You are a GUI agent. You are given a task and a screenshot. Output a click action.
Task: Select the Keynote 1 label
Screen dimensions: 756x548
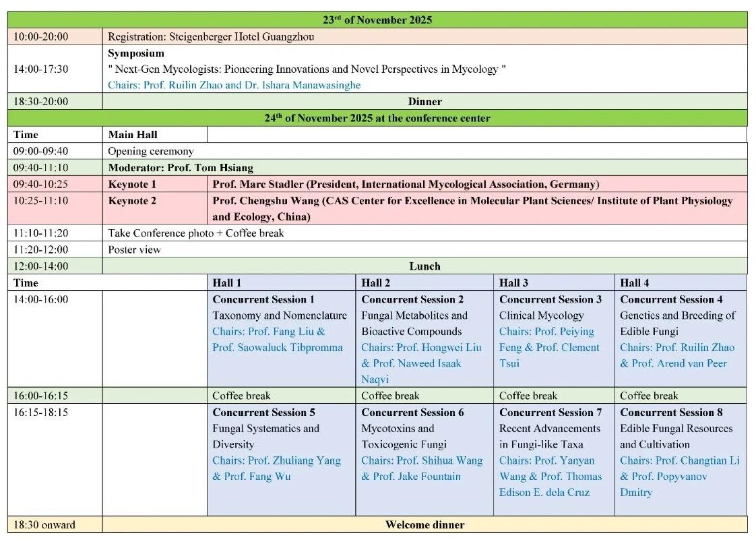(132, 184)
